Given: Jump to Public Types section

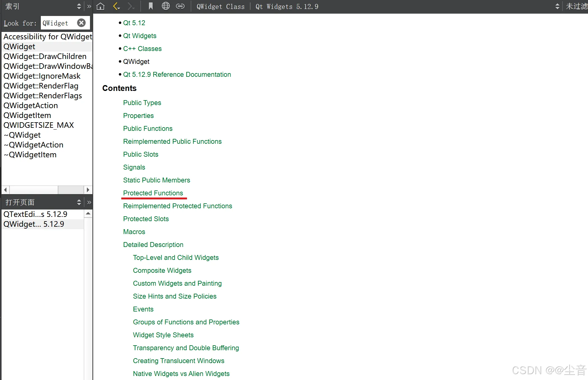Looking at the screenshot, I should [x=142, y=103].
